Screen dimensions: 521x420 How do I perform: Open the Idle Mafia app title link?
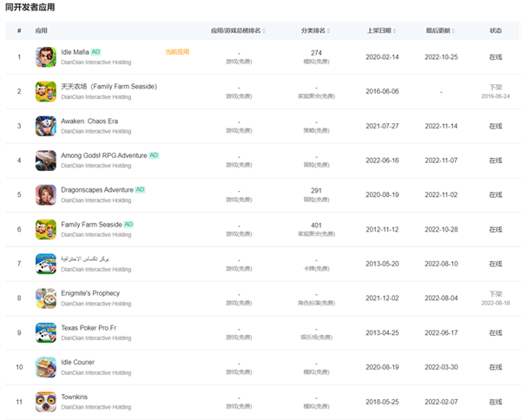pos(75,52)
